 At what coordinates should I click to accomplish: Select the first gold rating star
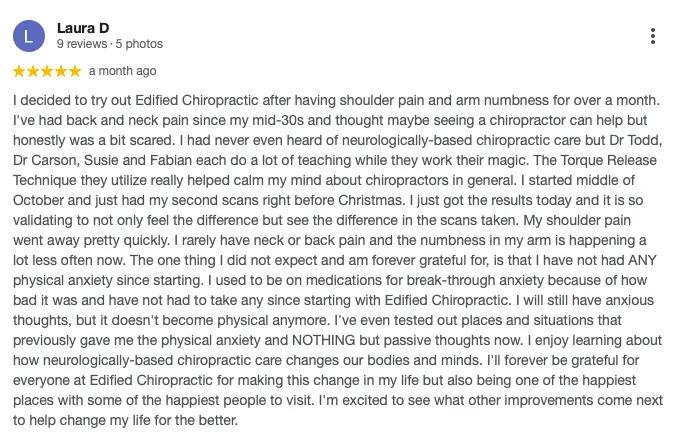tap(19, 71)
